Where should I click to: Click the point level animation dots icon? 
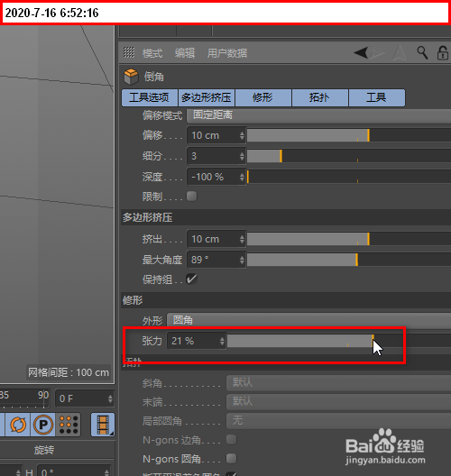(69, 425)
